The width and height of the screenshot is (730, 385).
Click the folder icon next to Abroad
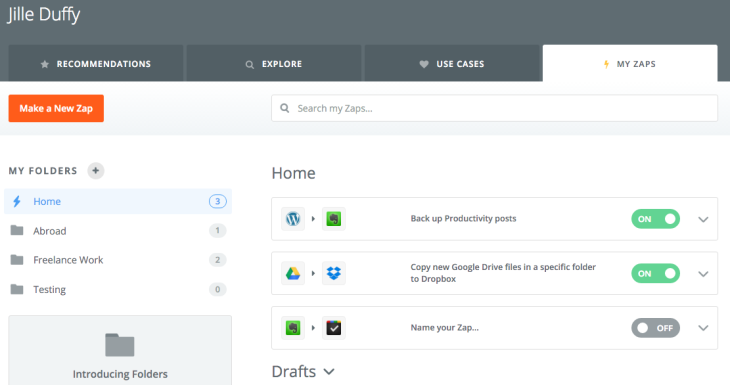(17, 230)
